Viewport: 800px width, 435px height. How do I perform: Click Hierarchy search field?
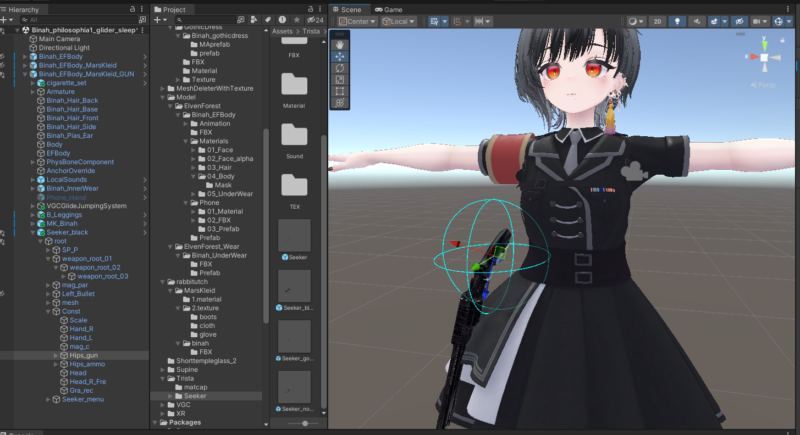78,20
